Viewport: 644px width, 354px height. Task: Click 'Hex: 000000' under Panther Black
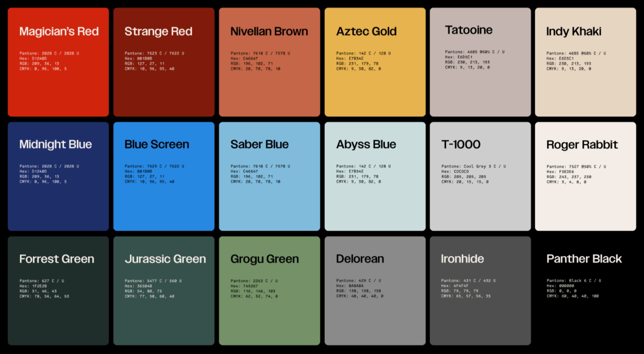pyautogui.click(x=560, y=286)
